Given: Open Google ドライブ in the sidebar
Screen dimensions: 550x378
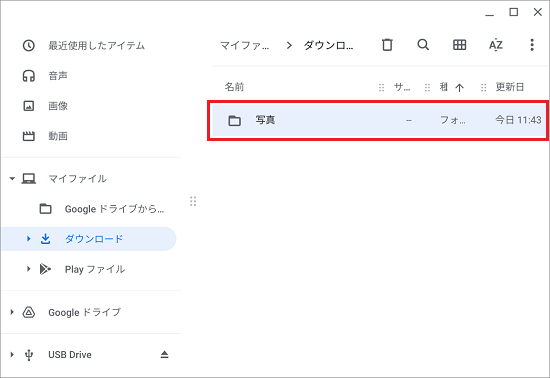Looking at the screenshot, I should 85,312.
